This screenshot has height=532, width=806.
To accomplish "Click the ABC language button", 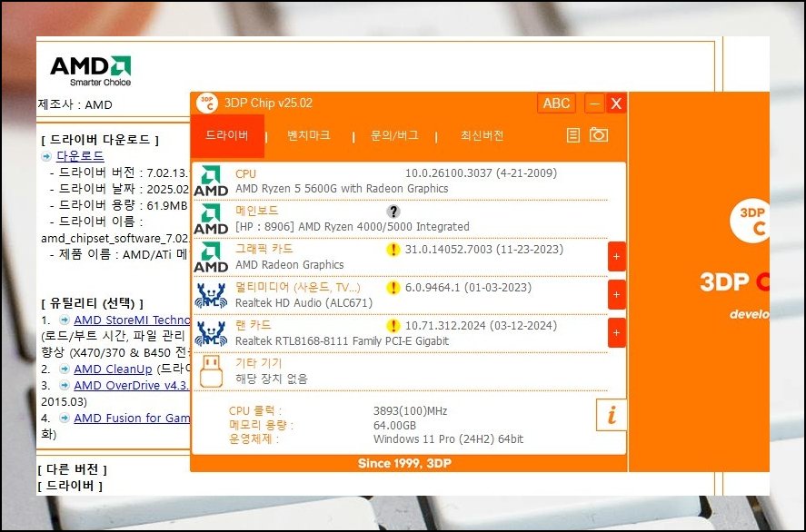I will tap(556, 103).
